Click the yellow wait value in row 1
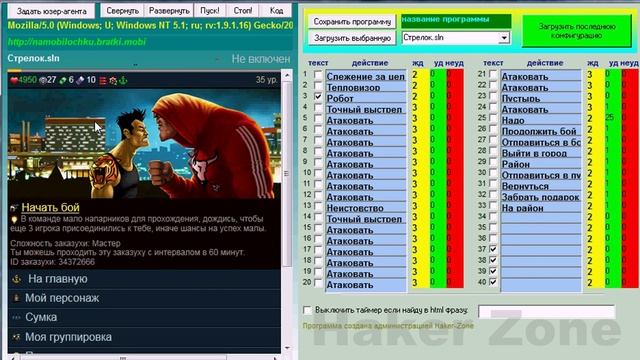The image size is (640, 360). tap(420, 75)
